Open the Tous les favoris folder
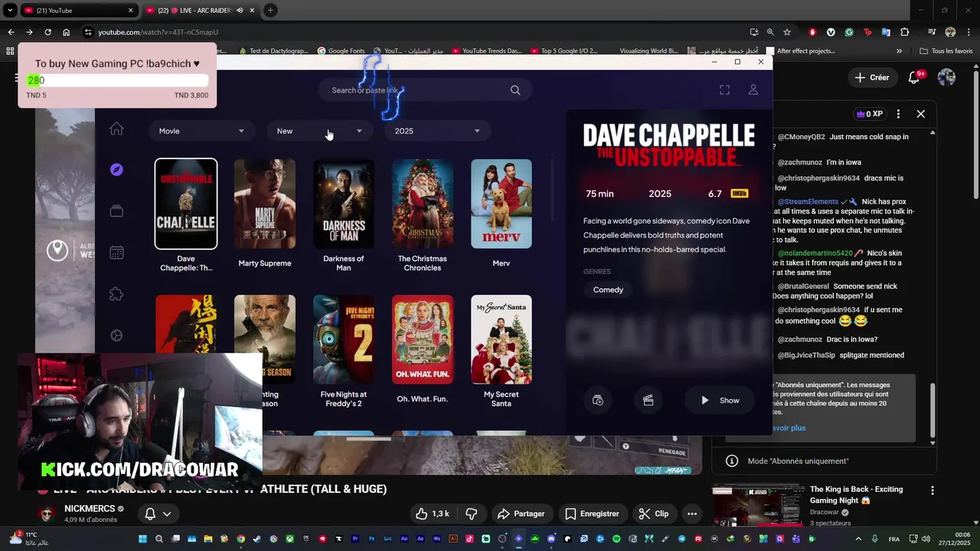The height and width of the screenshot is (551, 980). point(946,51)
